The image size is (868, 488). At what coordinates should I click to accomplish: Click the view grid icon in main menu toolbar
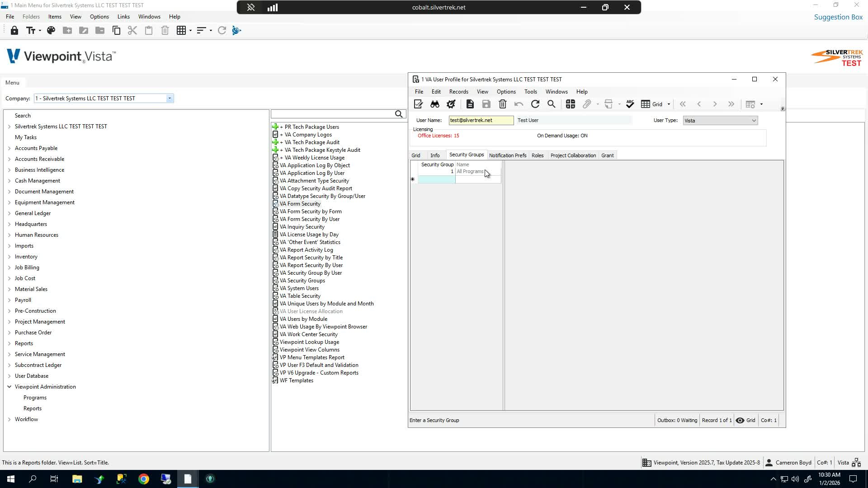coord(181,31)
